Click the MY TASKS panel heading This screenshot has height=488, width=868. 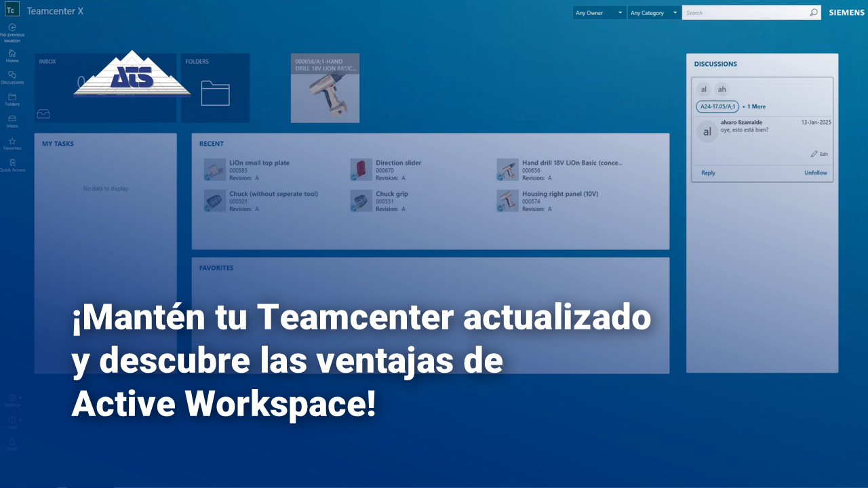point(58,144)
